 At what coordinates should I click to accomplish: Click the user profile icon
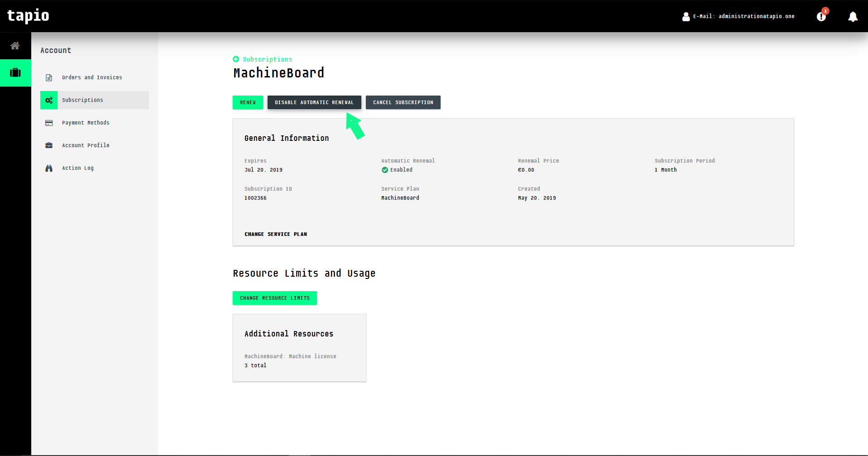click(686, 17)
